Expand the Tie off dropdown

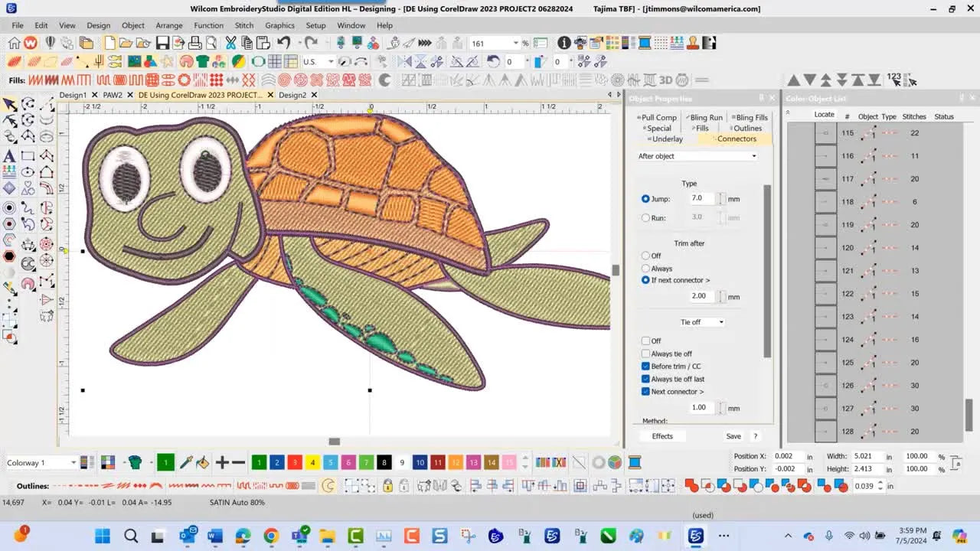coord(702,322)
